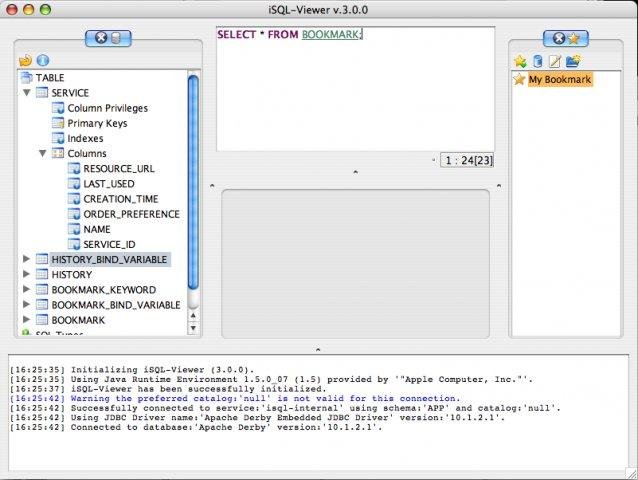The image size is (638, 480).
Task: Select Primary Keys entry
Action: [x=97, y=123]
